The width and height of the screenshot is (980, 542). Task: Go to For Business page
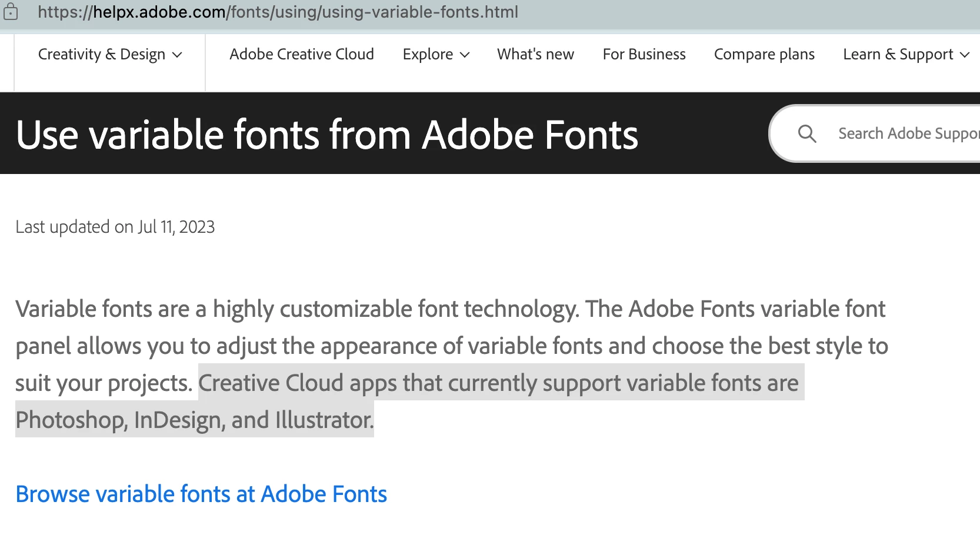(x=644, y=54)
